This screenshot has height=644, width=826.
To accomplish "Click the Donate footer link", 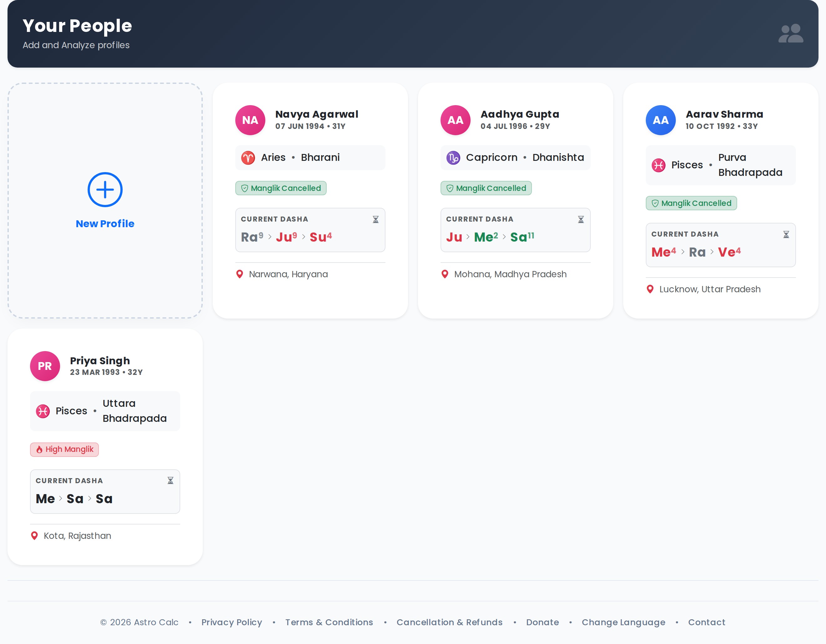I will (x=542, y=622).
